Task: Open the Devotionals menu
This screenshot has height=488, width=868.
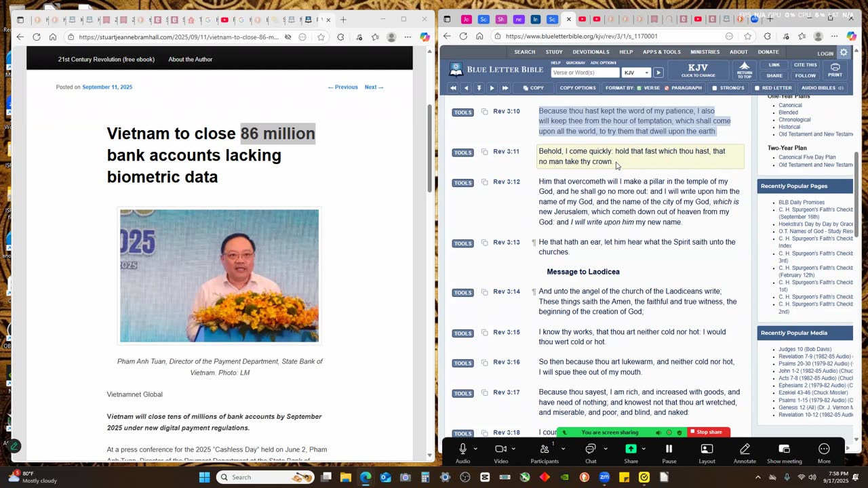Action: click(x=591, y=52)
